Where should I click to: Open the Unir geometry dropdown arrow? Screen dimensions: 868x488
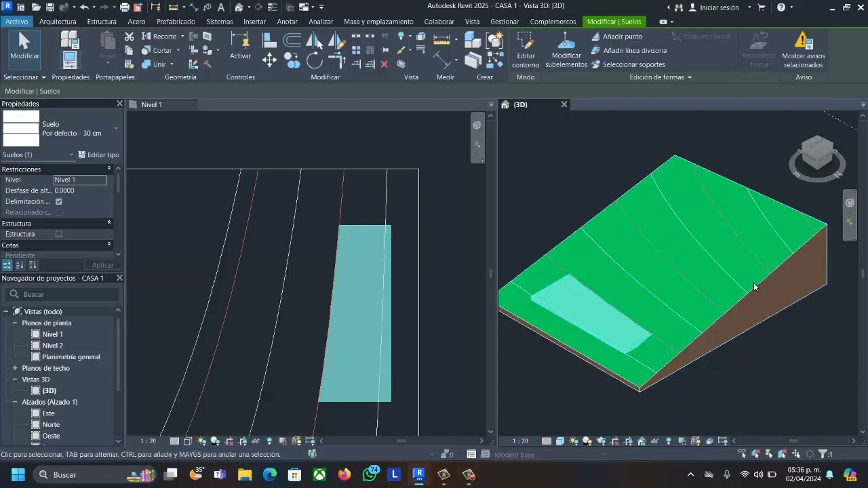pyautogui.click(x=172, y=65)
